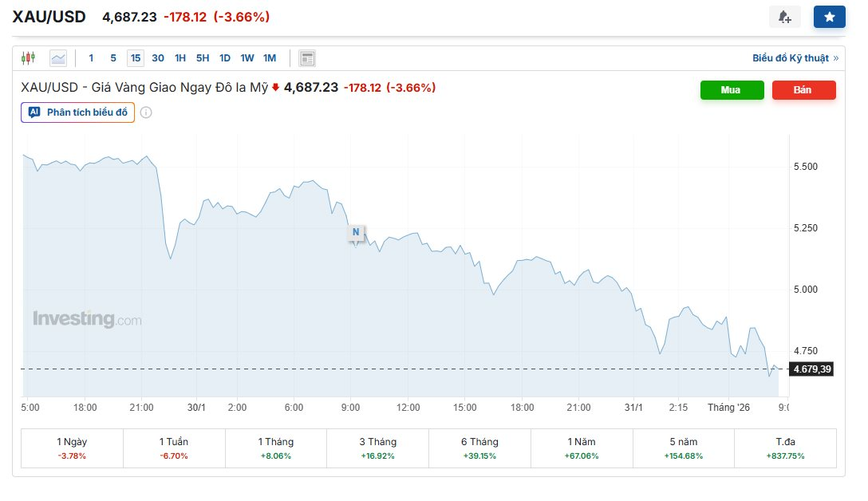Select the 1 Tháng performance tab

[275, 448]
